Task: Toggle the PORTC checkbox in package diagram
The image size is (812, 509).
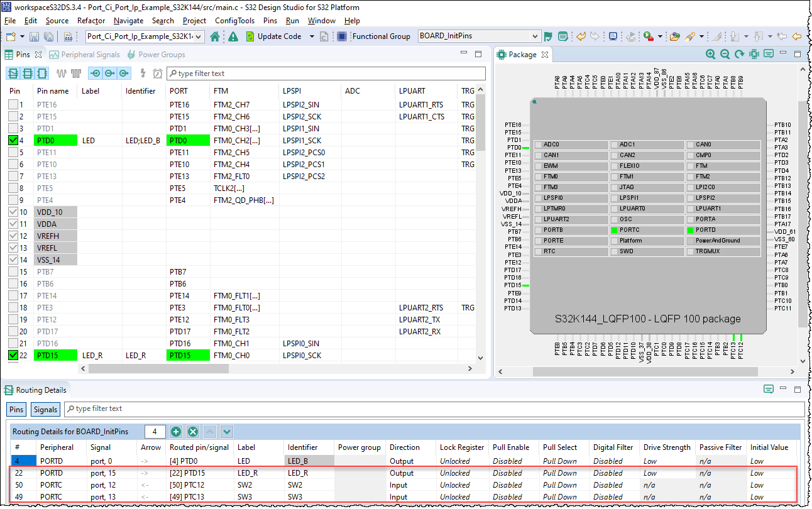Action: pyautogui.click(x=614, y=230)
